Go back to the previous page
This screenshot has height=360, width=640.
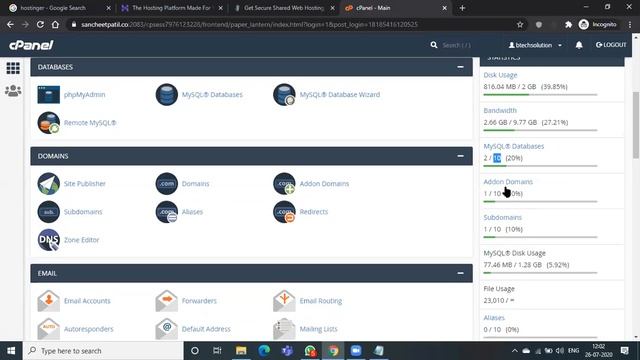(x=10, y=24)
